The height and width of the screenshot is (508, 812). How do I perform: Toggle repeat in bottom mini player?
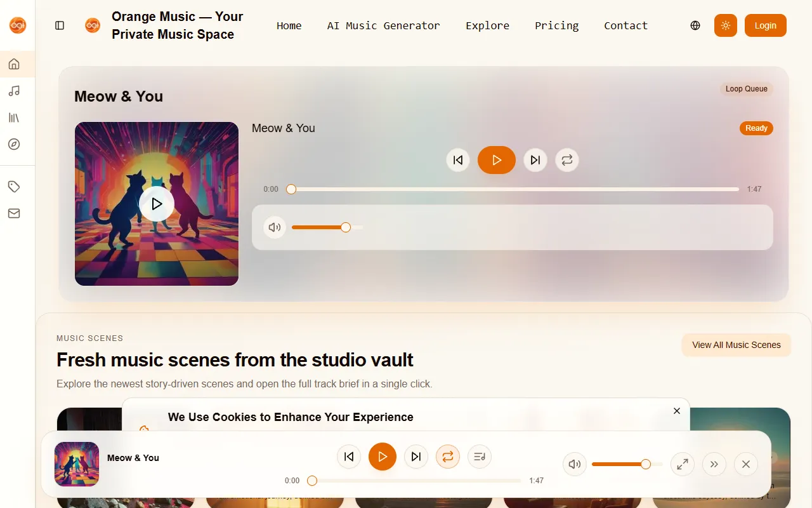pos(447,457)
